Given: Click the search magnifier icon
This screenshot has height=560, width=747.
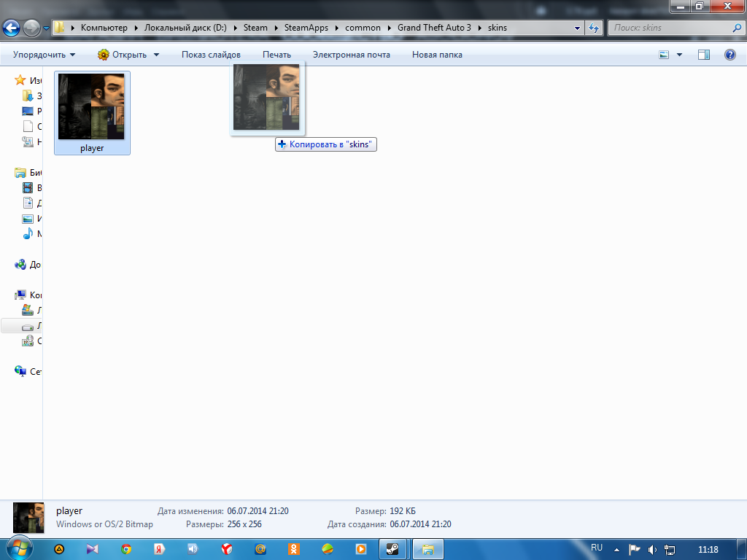Looking at the screenshot, I should (x=737, y=28).
